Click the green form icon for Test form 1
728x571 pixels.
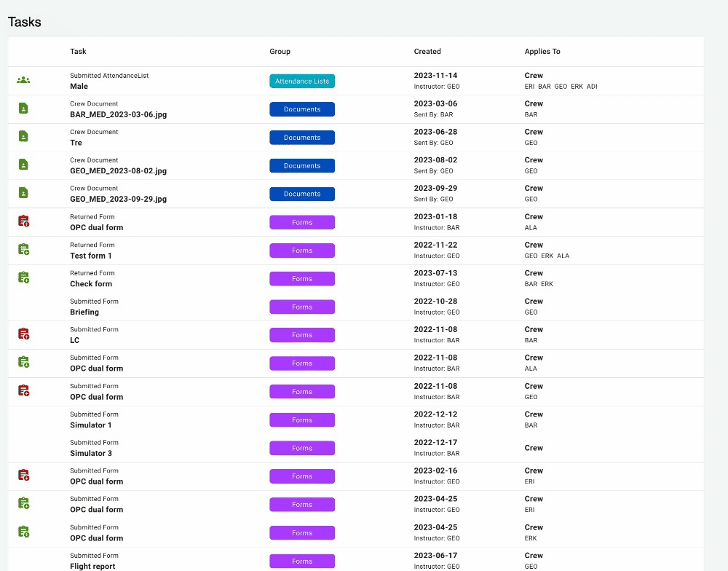click(x=23, y=250)
